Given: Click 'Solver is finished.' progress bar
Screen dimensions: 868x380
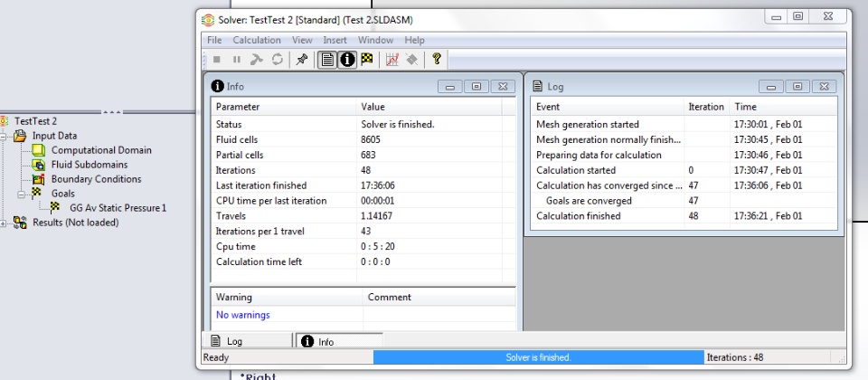Looking at the screenshot, I should [x=539, y=357].
